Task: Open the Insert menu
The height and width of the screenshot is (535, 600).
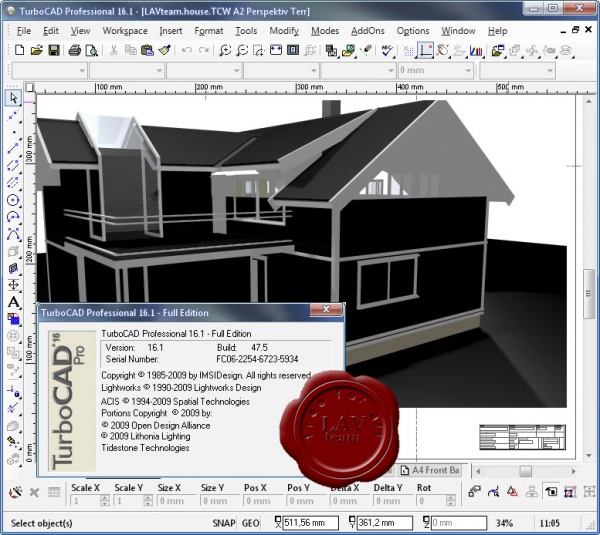Action: (171, 31)
